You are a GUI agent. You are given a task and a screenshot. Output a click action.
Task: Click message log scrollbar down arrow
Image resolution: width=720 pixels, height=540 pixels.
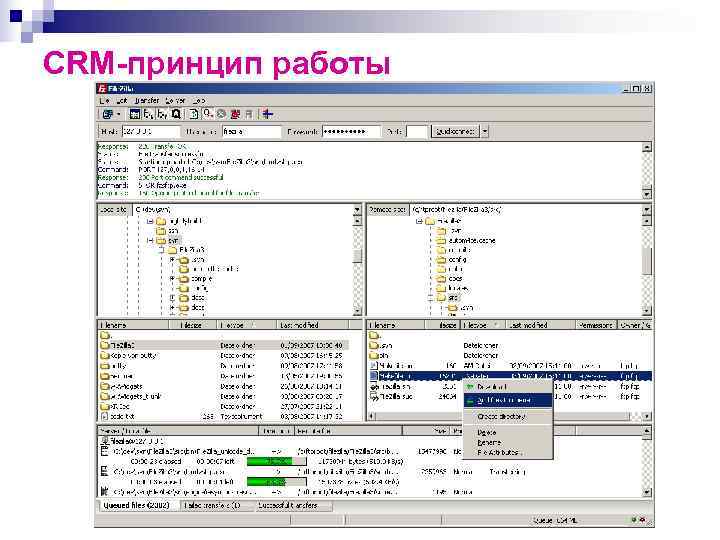click(647, 194)
